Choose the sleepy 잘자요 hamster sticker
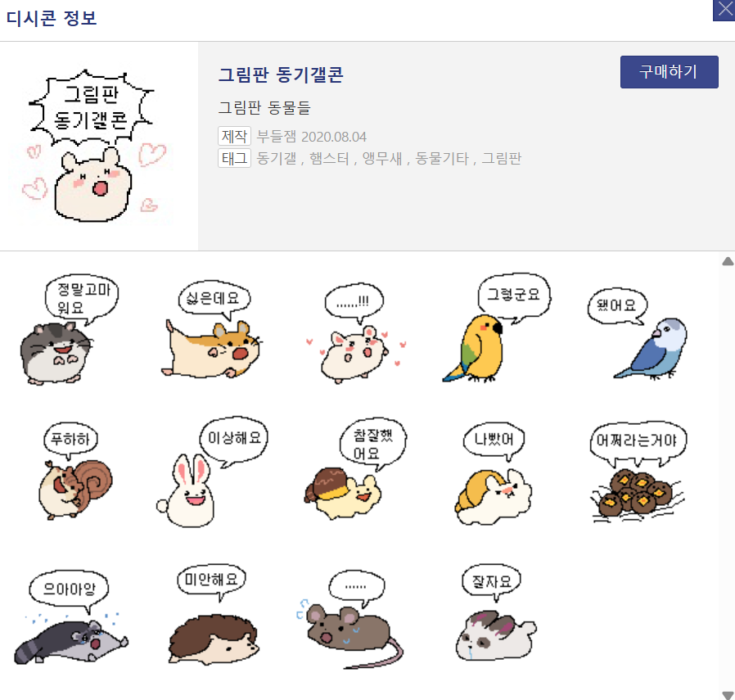 click(x=496, y=612)
